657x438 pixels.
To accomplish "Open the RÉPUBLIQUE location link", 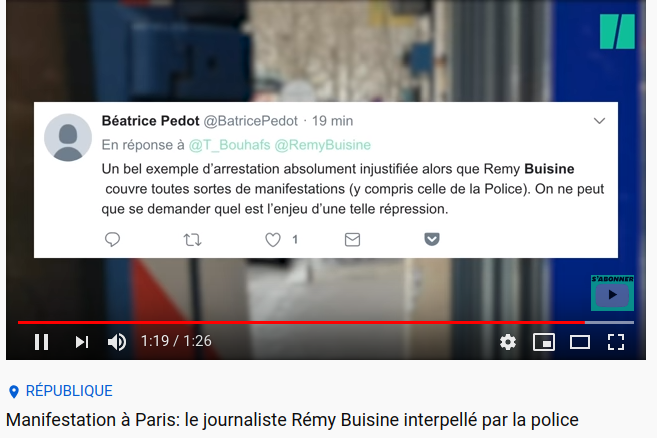I will coord(69,391).
